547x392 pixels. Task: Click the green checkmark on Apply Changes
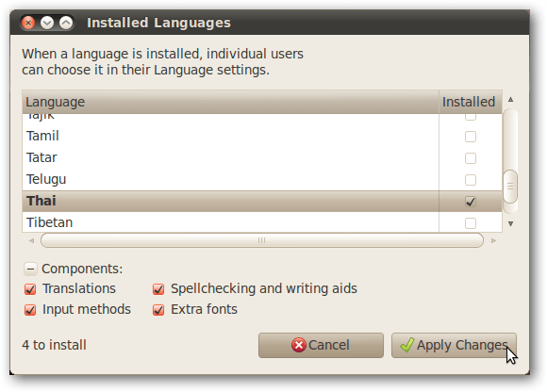pos(407,345)
